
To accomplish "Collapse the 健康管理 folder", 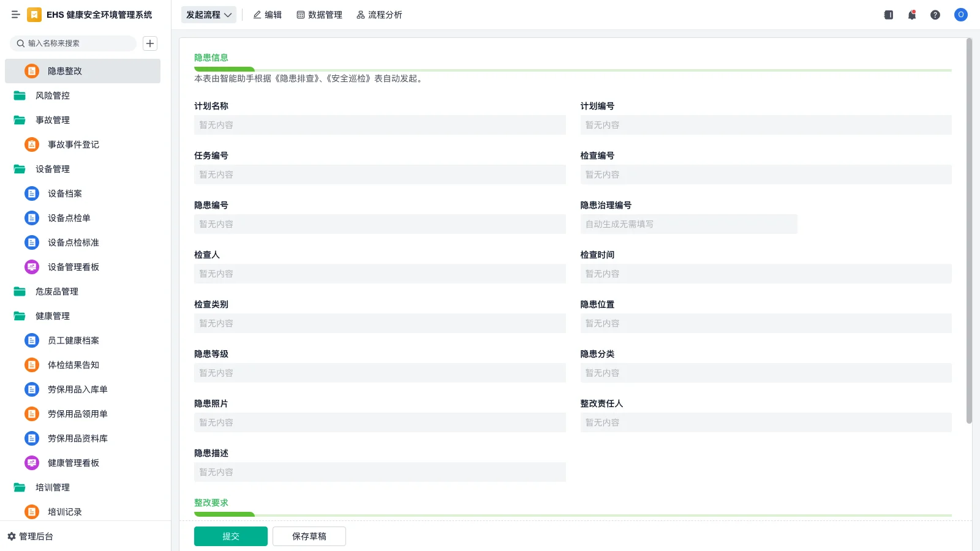I will click(53, 316).
